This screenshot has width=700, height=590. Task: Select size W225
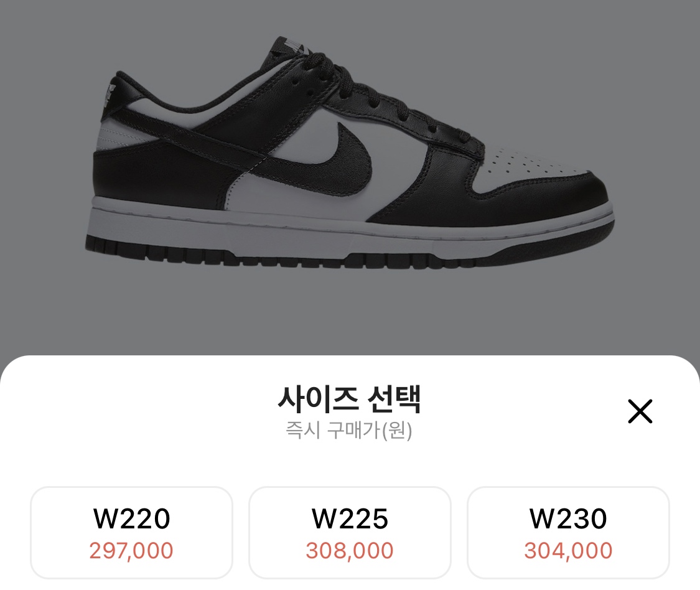coord(350,532)
